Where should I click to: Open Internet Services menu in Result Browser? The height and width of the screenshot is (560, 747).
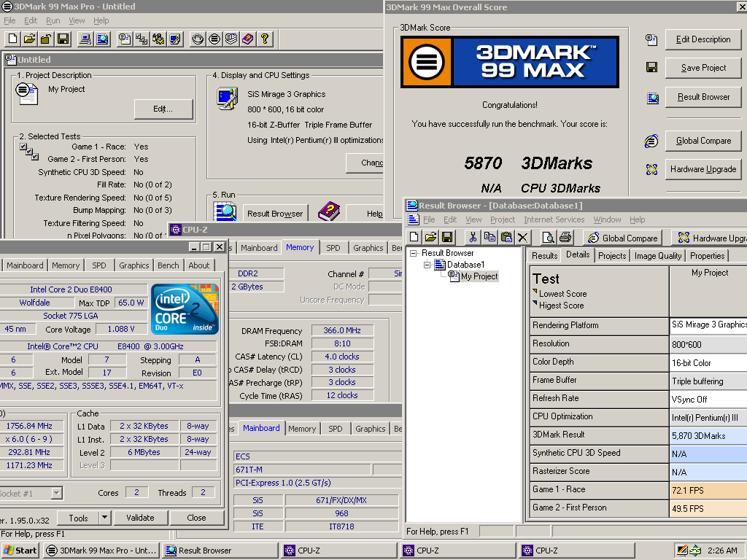[x=554, y=219]
